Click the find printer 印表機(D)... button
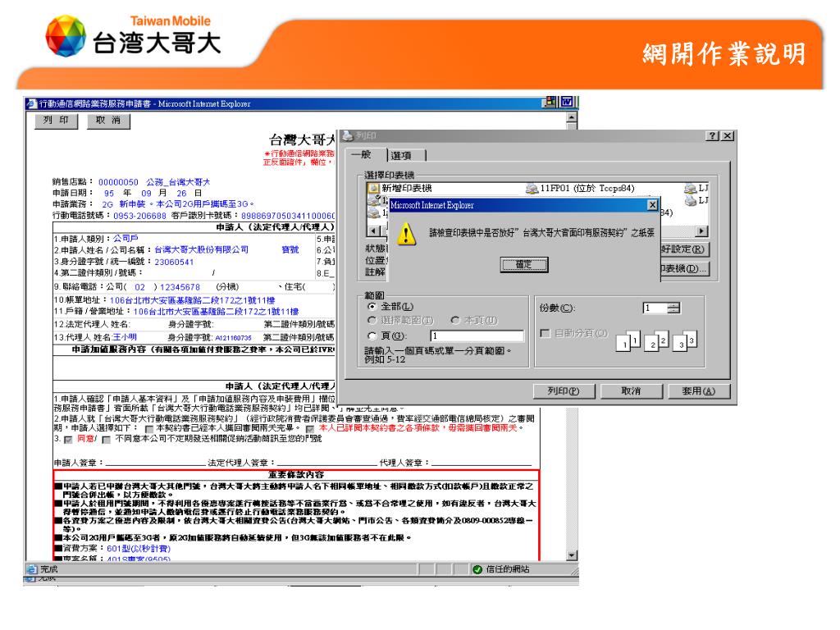 coord(685,268)
